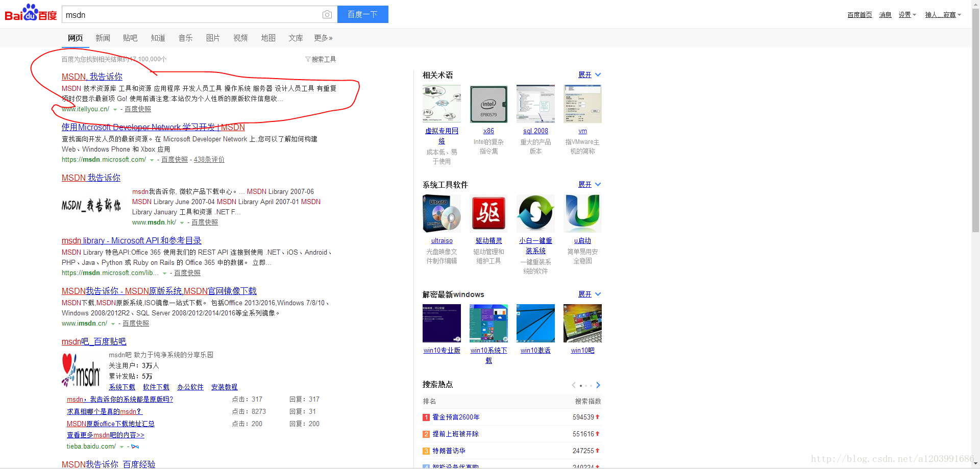The image size is (980, 469).
Task: Click previous arrow in 搜索热点 panel
Action: click(573, 385)
